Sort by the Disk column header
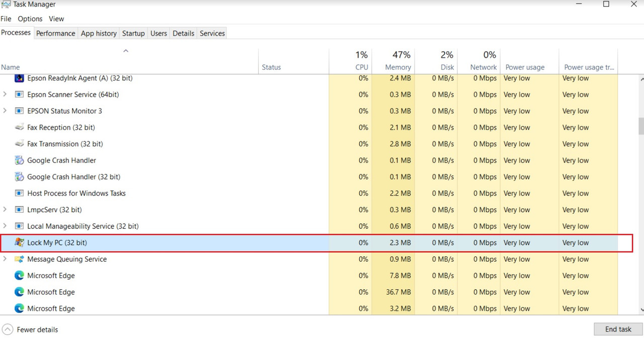Image resolution: width=644 pixels, height=338 pixels. pos(436,61)
